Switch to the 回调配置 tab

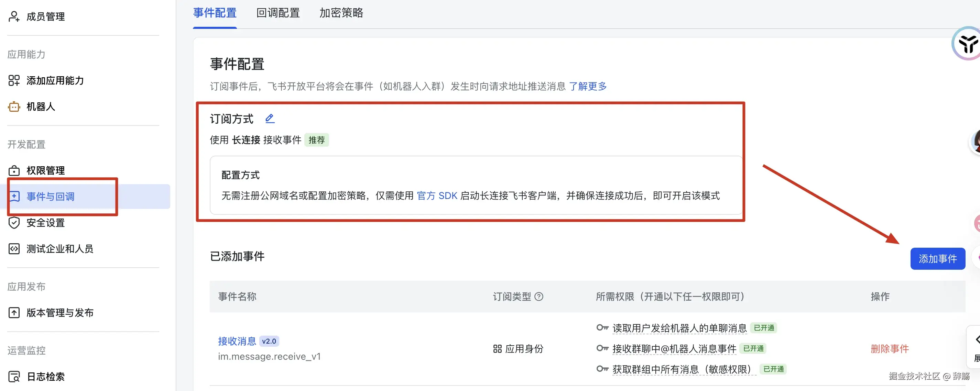coord(278,13)
